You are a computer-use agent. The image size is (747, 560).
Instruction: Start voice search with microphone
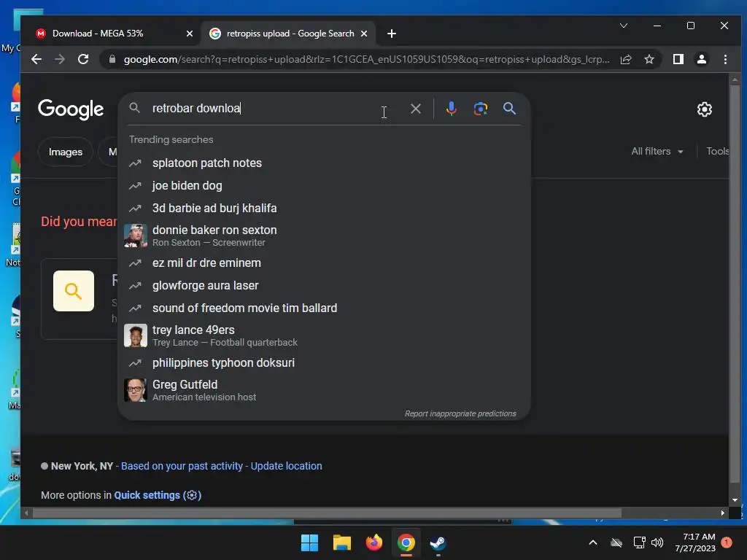[x=451, y=109]
